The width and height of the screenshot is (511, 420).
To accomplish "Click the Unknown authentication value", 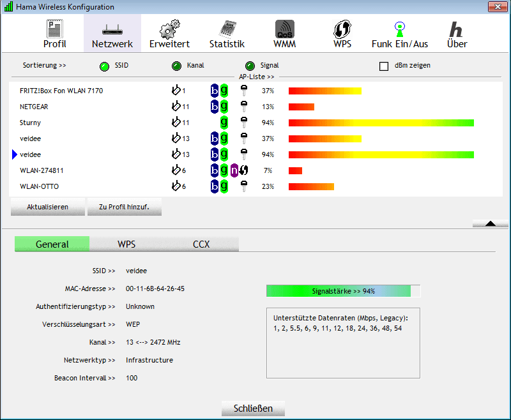I will [140, 306].
